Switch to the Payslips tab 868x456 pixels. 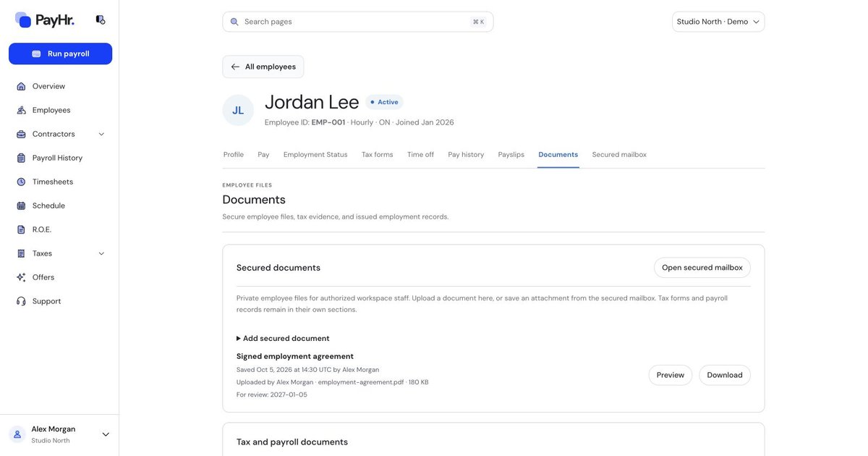pos(511,154)
